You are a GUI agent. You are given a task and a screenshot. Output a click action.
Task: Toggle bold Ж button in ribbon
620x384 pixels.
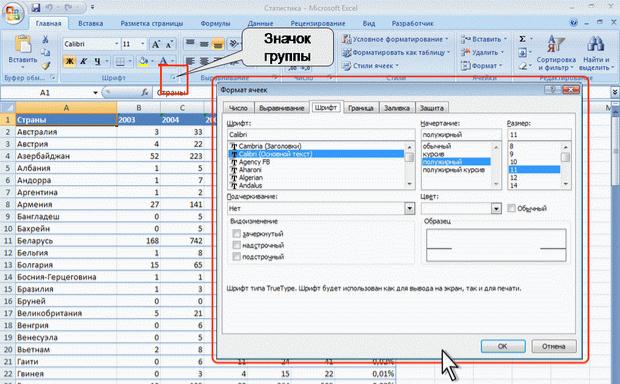[70, 61]
